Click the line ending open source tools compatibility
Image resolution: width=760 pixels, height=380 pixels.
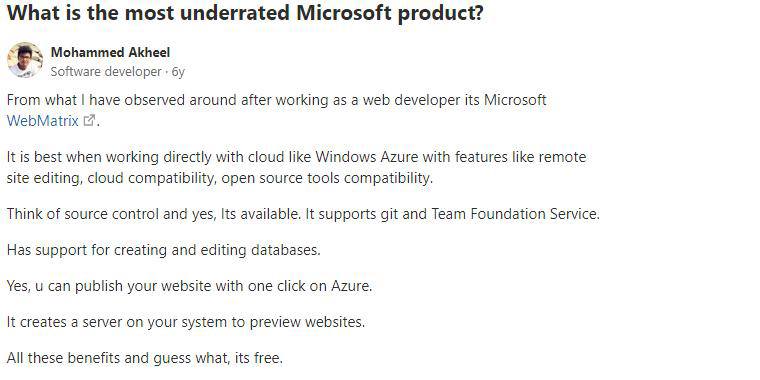220,178
